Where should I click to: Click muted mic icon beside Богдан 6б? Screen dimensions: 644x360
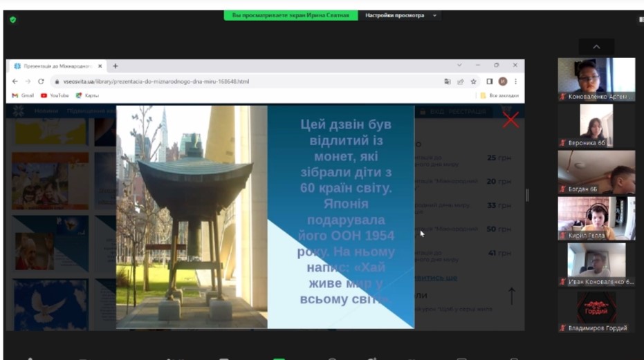point(562,189)
